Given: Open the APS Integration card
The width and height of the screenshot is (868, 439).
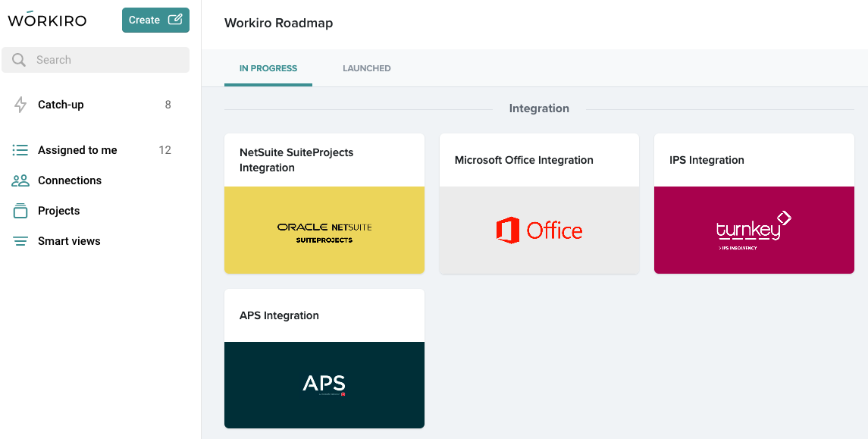Looking at the screenshot, I should pyautogui.click(x=324, y=358).
